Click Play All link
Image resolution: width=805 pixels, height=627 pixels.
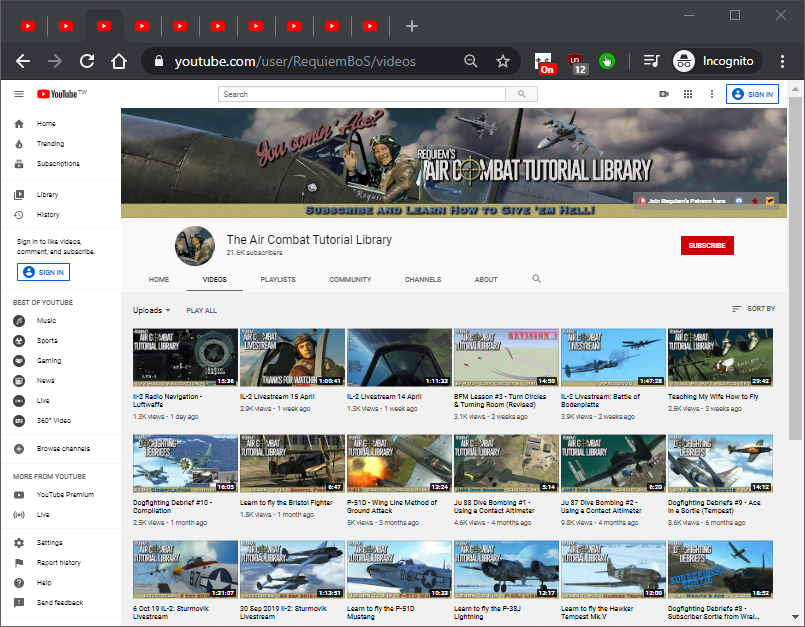pyautogui.click(x=201, y=311)
